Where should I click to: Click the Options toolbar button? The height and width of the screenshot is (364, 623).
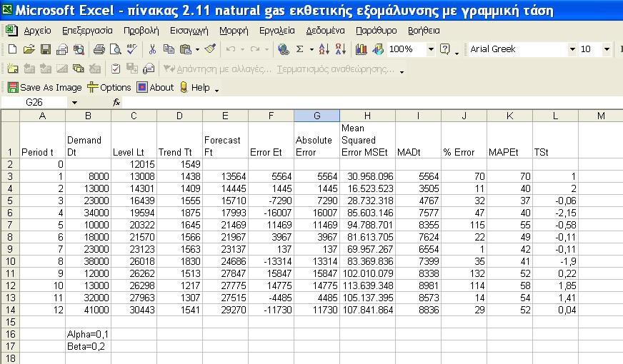(x=109, y=87)
